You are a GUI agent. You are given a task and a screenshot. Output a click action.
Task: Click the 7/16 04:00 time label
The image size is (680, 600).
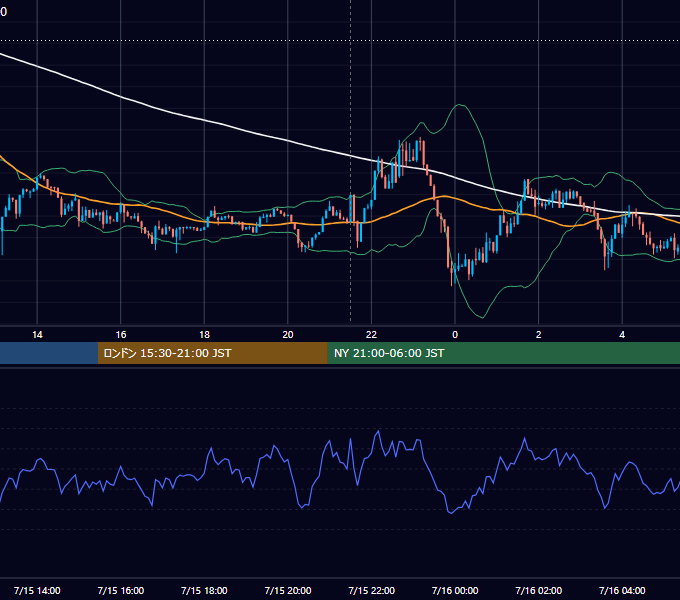622,590
